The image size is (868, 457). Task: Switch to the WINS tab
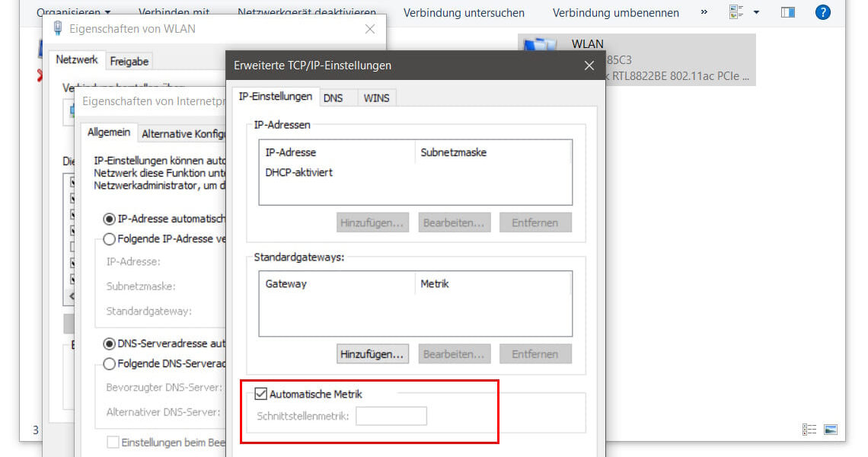click(x=376, y=98)
